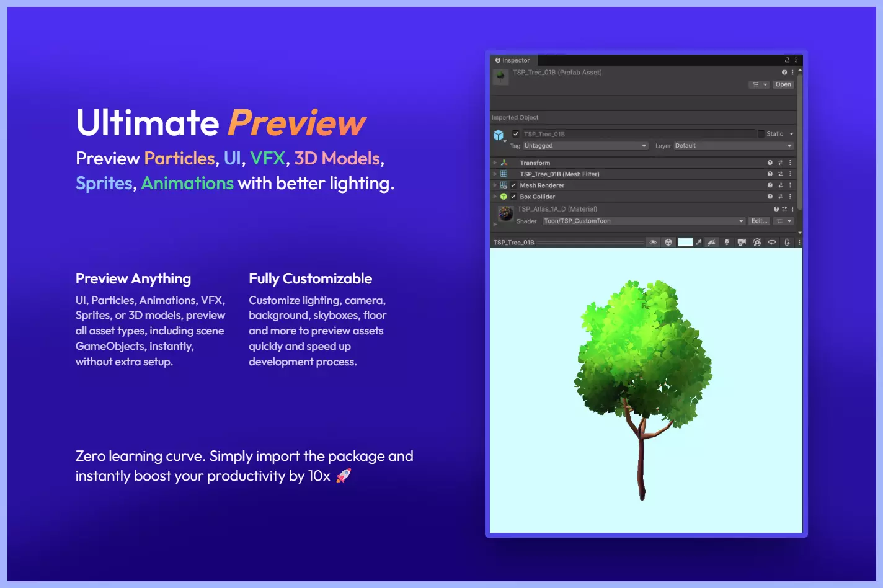Image resolution: width=883 pixels, height=588 pixels.
Task: Disable the Mesh Renderer checkbox
Action: tap(513, 185)
